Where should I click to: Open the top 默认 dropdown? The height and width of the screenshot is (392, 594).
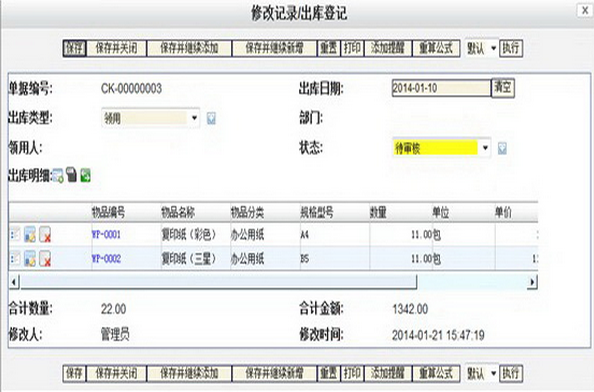click(481, 48)
